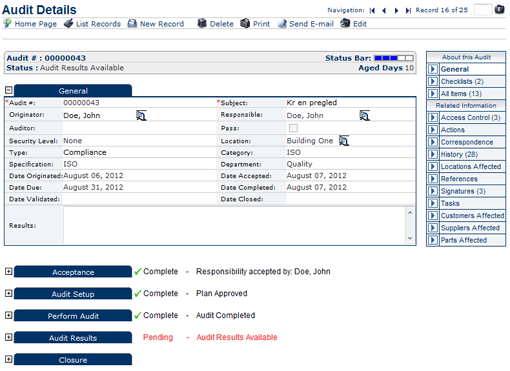This screenshot has height=371, width=510.
Task: Click arrow icon next to Parts Affected
Action: [433, 240]
